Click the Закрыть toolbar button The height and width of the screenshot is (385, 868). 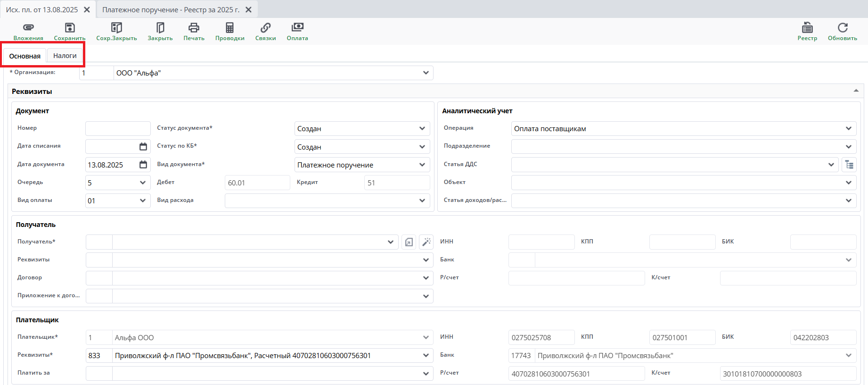(x=160, y=32)
